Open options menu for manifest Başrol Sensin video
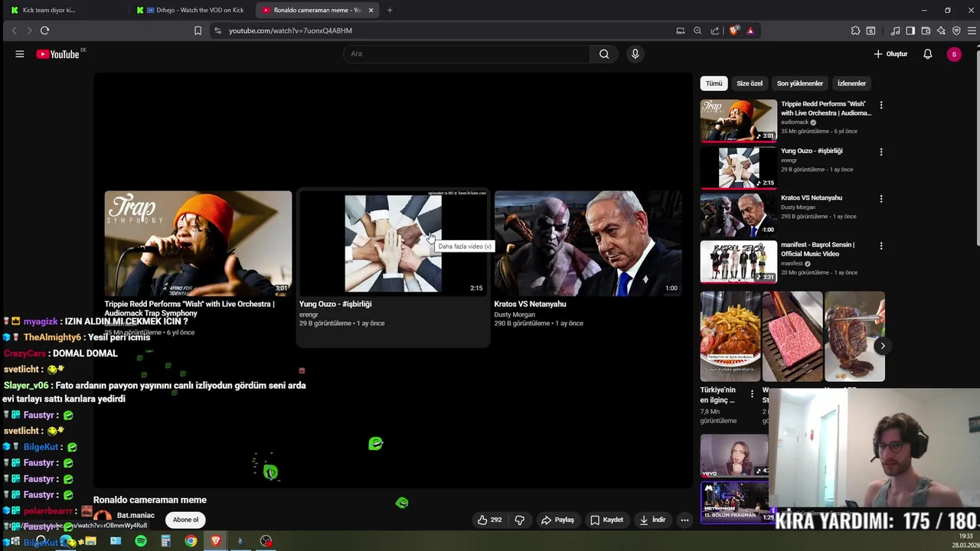 tap(881, 246)
